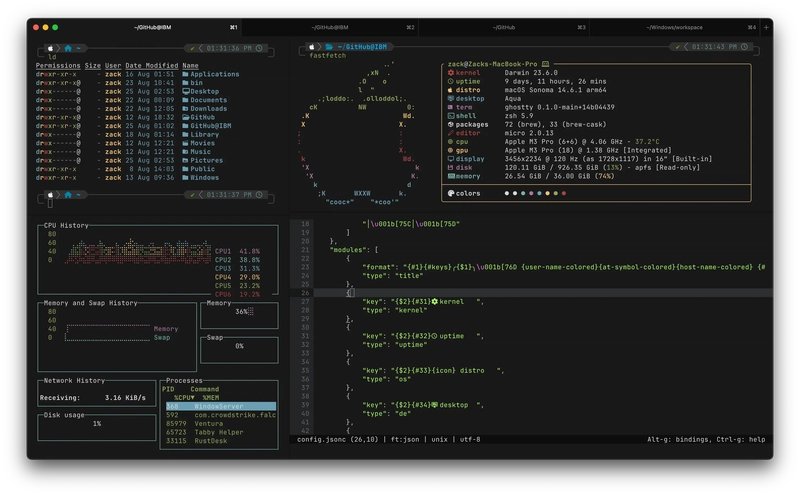
Task: Click the gear icon beside kernel
Action: (451, 73)
